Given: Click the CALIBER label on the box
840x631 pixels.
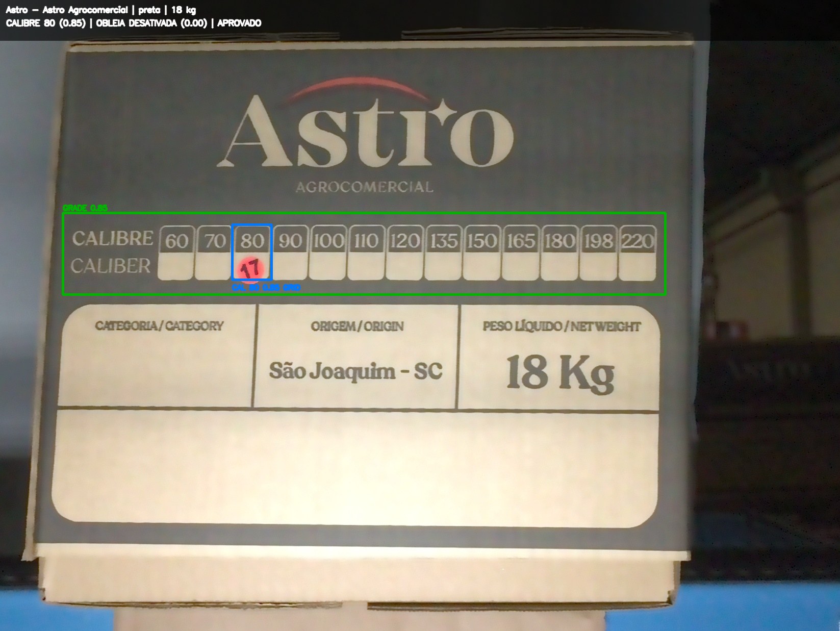Looking at the screenshot, I should click(x=111, y=266).
